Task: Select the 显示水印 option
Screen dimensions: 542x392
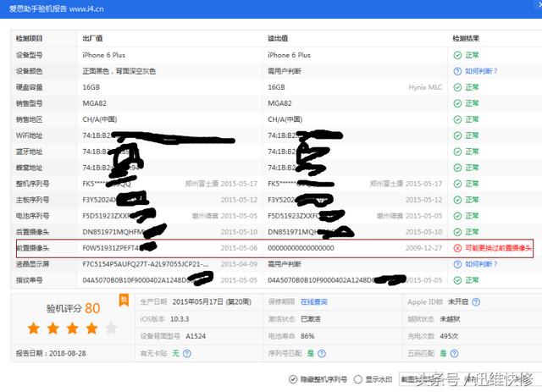Action: (358, 378)
